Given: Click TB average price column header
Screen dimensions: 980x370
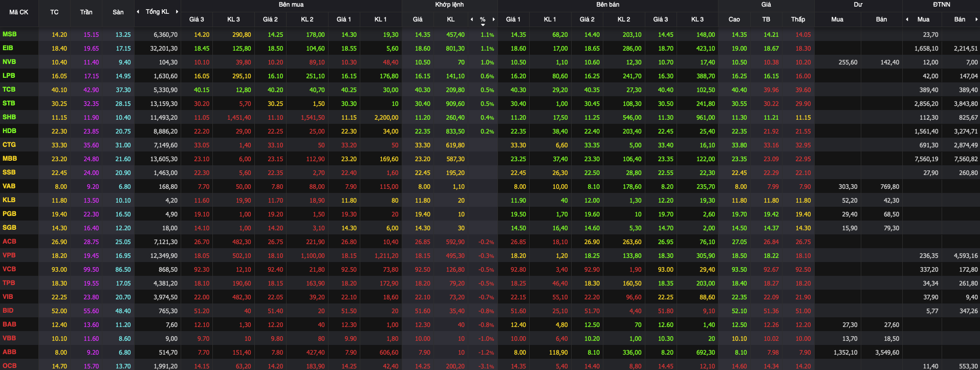Looking at the screenshot, I should [x=766, y=19].
